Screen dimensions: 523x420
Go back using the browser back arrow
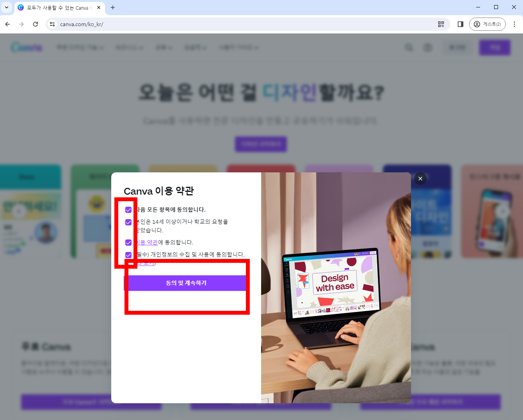(7, 24)
